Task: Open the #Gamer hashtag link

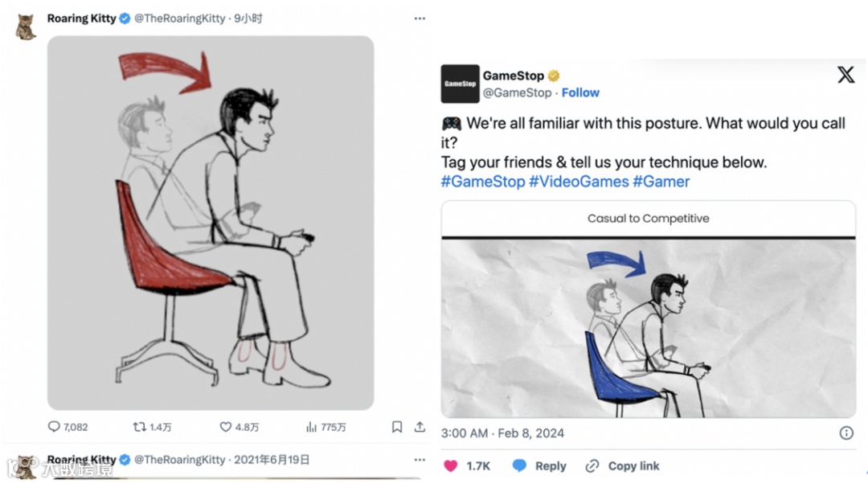Action: click(x=661, y=182)
